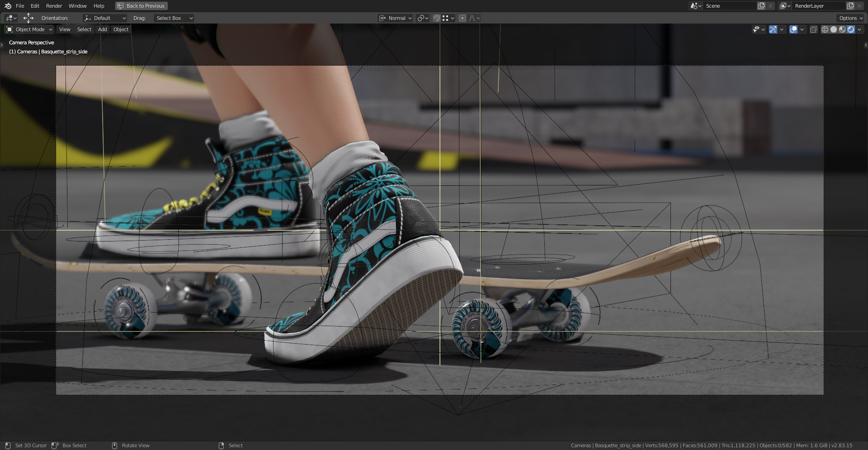Open the Orientation Default dropdown
The width and height of the screenshot is (868, 450).
(105, 18)
